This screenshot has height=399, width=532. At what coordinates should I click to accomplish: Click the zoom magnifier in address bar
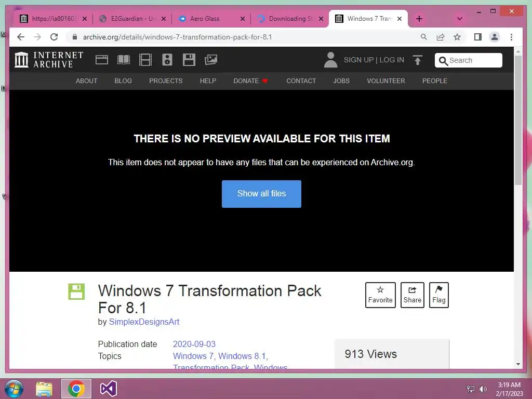point(424,37)
